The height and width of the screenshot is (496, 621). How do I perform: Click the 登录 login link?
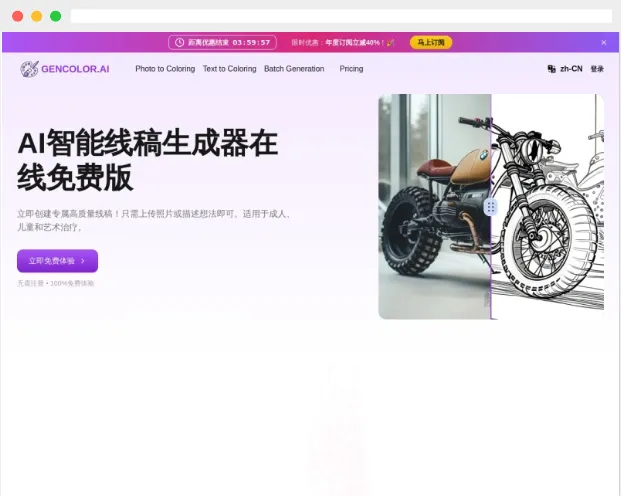[x=597, y=69]
